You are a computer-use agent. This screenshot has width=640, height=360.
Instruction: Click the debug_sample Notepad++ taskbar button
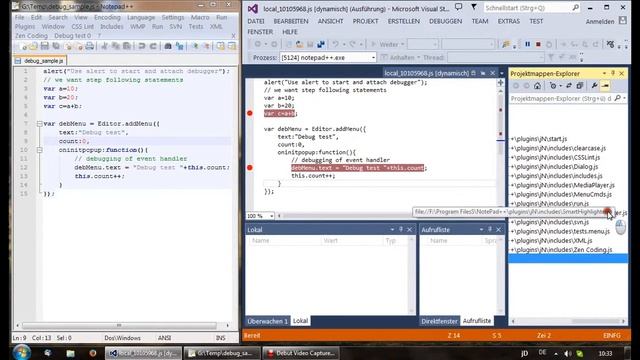tap(222, 353)
